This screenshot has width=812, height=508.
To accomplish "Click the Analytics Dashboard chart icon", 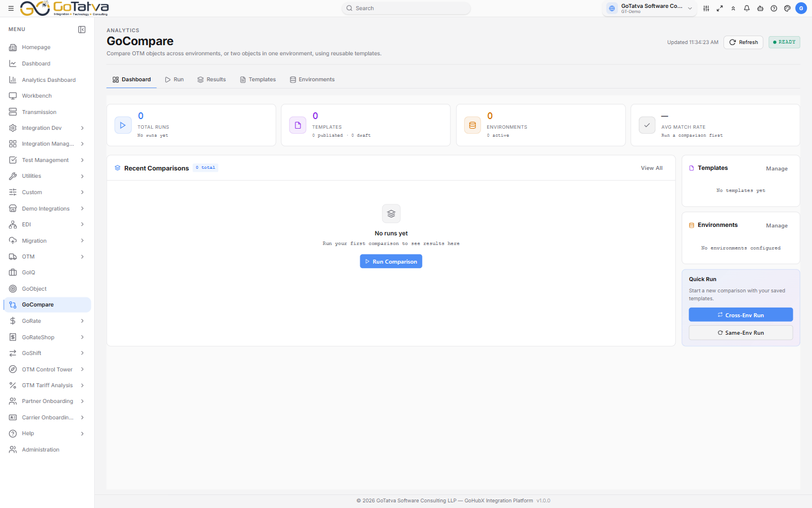I will [13, 80].
